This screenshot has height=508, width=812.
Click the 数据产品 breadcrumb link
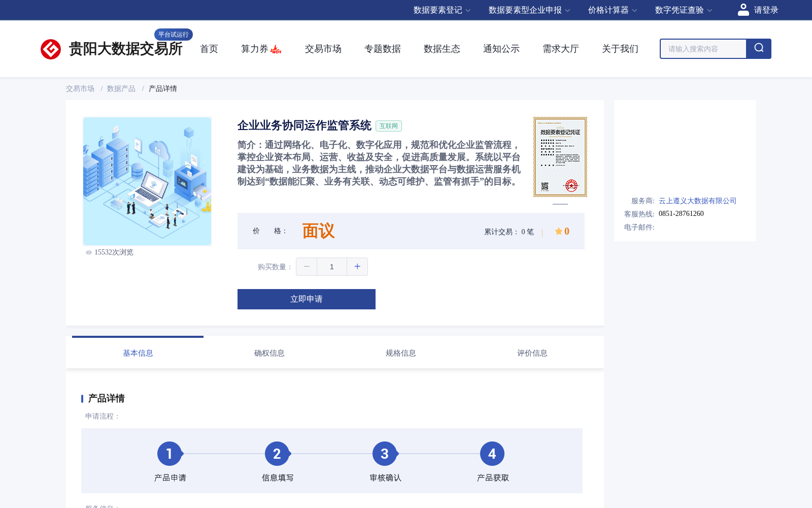tap(121, 88)
